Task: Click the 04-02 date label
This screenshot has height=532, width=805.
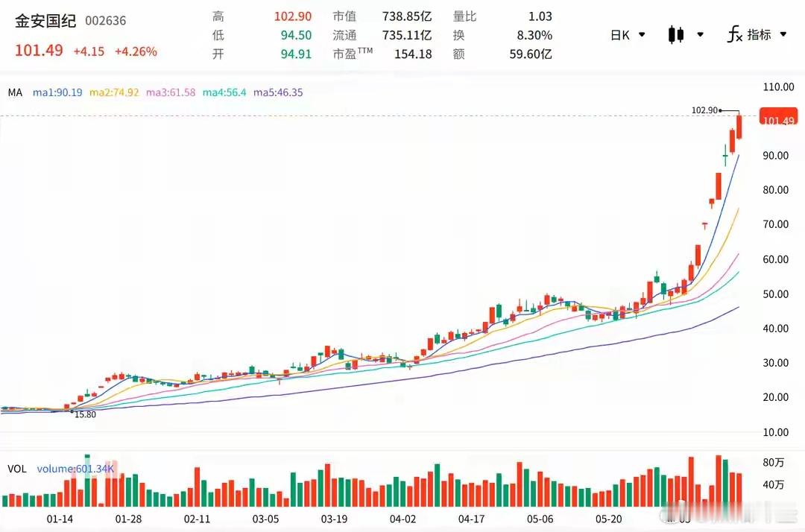Action: point(402,519)
